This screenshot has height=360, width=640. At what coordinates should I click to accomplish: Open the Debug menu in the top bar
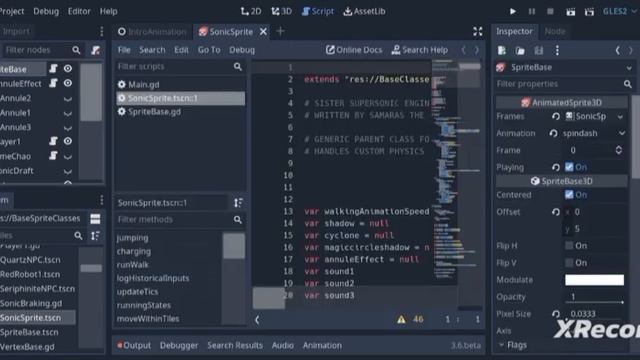click(x=46, y=11)
